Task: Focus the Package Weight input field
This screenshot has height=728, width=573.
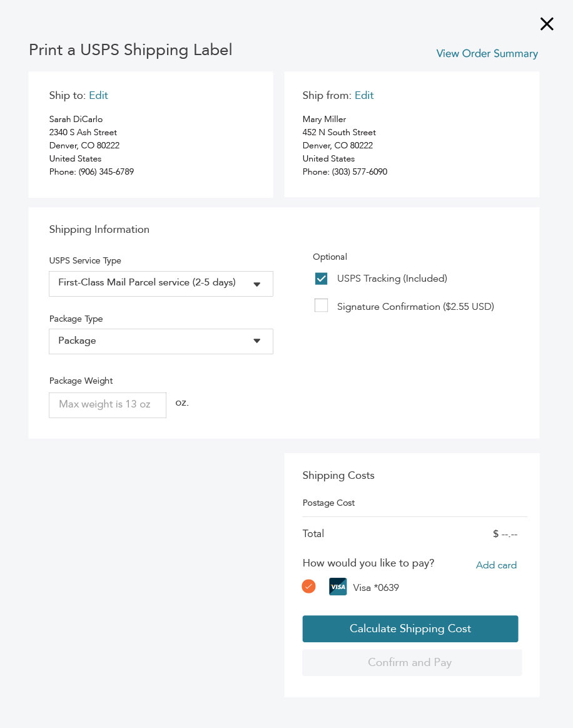Action: tap(108, 405)
